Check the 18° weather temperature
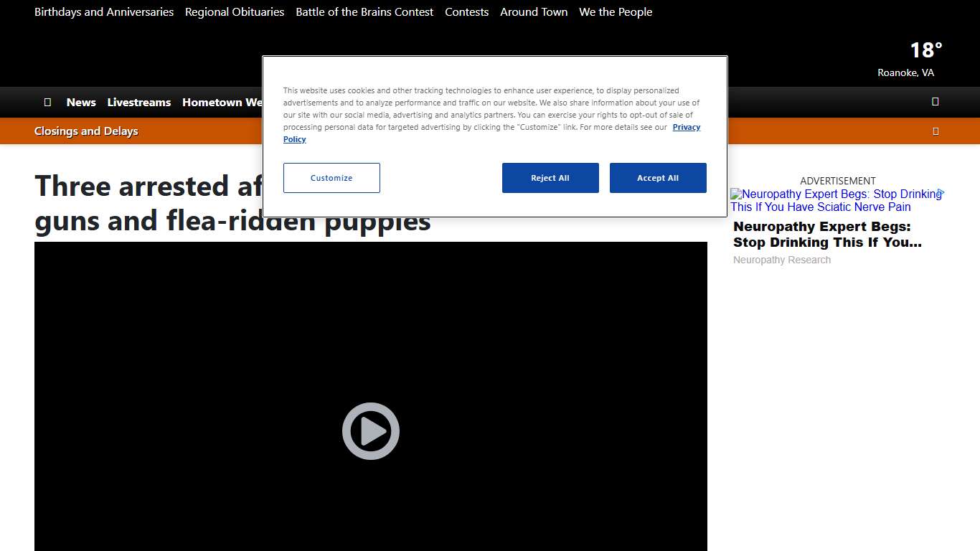Image resolution: width=980 pixels, height=551 pixels. point(925,50)
